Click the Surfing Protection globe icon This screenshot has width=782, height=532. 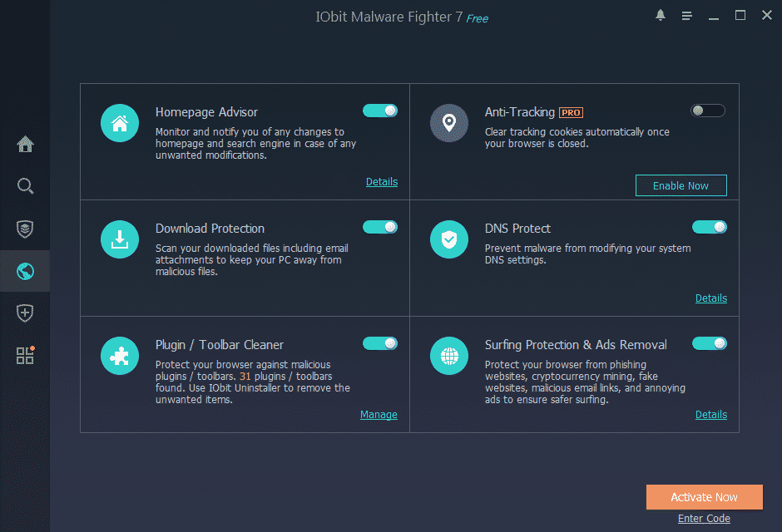coord(449,356)
